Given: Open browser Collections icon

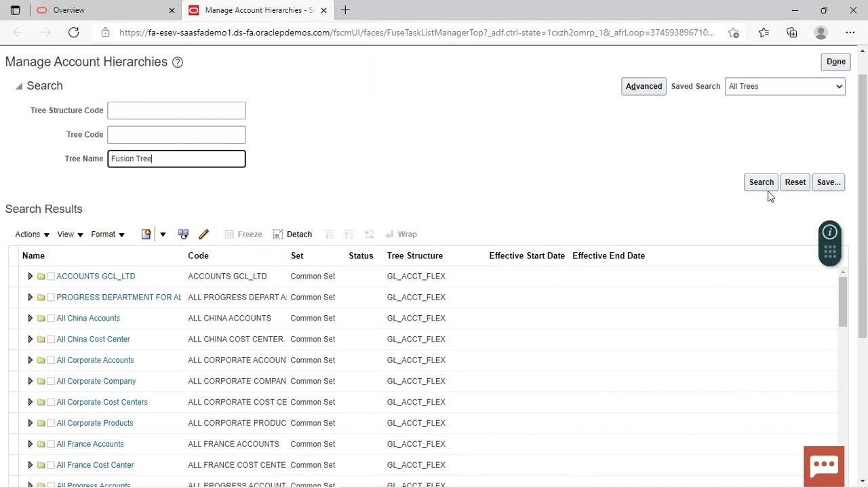Looking at the screenshot, I should 792,33.
